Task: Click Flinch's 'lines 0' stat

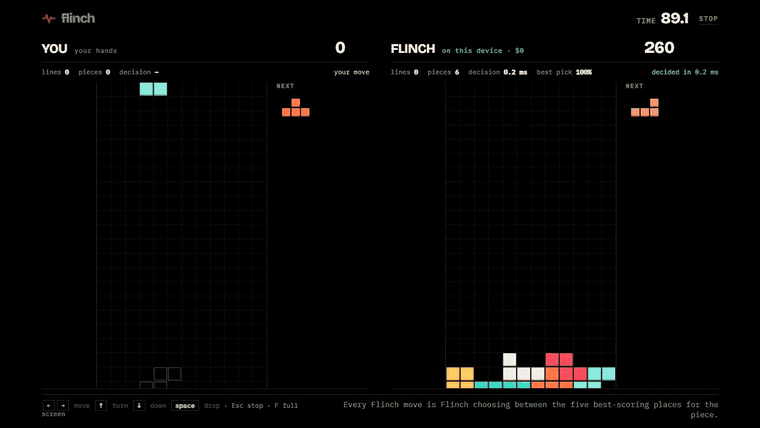Action: click(404, 72)
